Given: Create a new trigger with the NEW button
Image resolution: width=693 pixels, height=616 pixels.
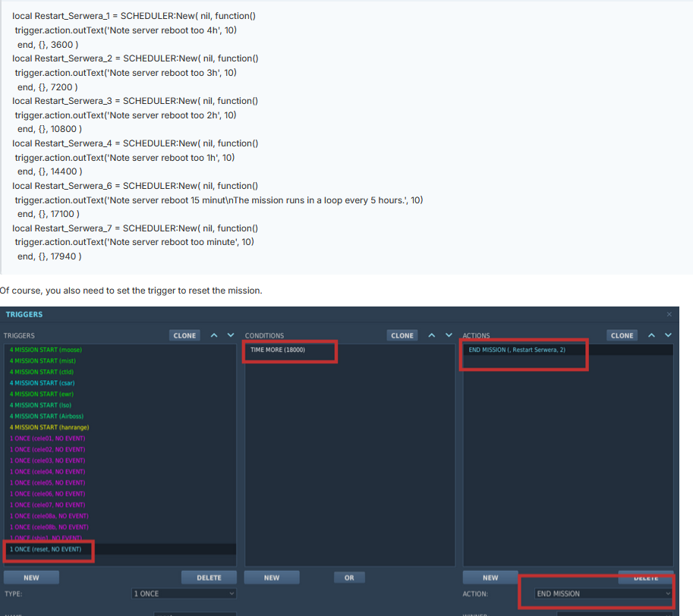Looking at the screenshot, I should coord(31,577).
